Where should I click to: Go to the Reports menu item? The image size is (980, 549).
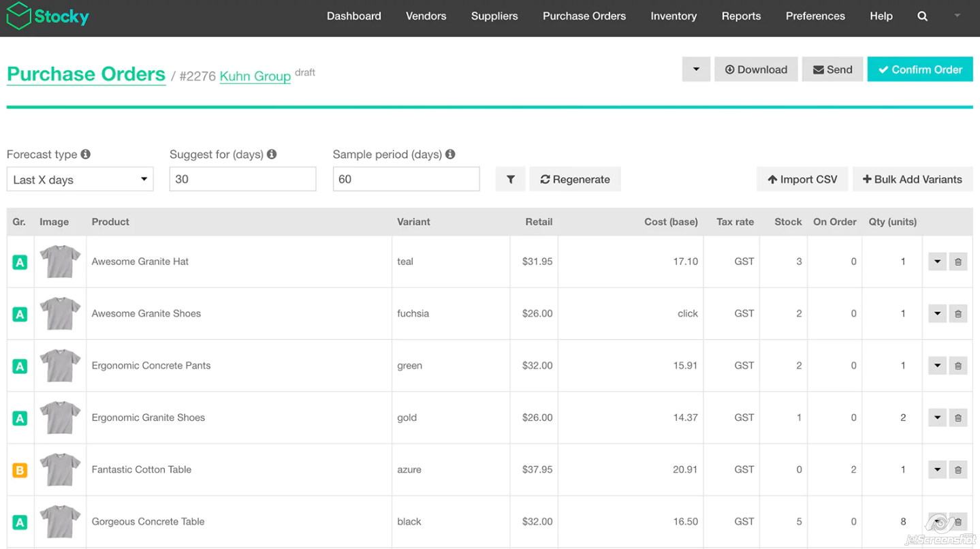point(741,16)
